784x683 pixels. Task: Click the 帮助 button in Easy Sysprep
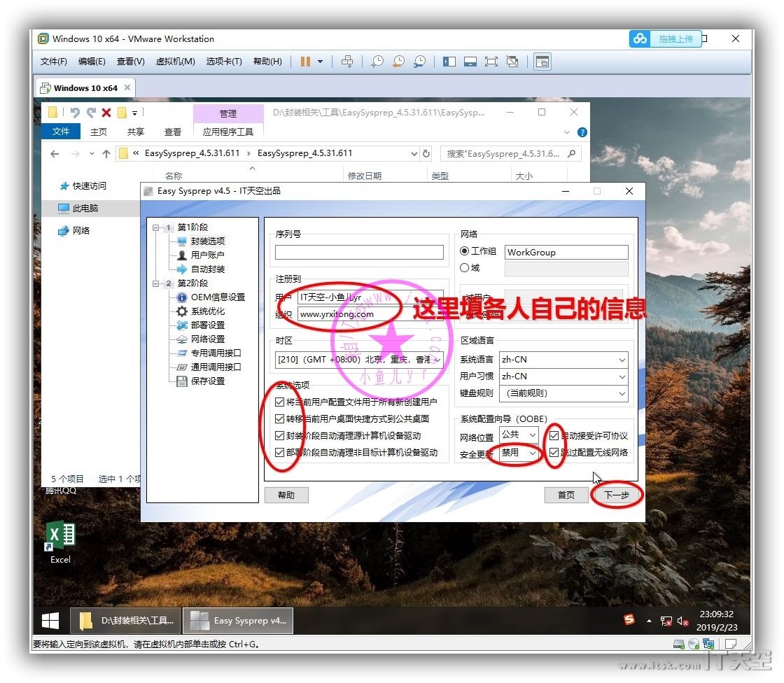286,495
